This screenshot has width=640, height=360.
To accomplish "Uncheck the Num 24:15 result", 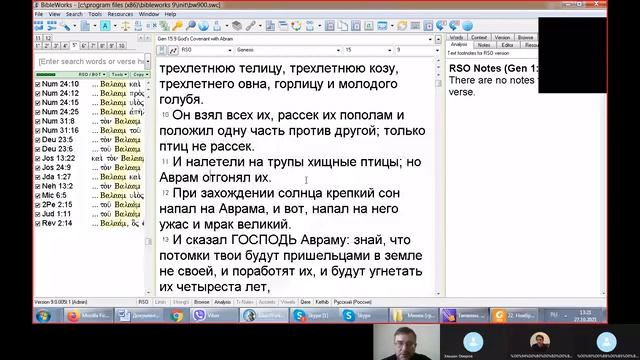I will pyautogui.click(x=38, y=103).
